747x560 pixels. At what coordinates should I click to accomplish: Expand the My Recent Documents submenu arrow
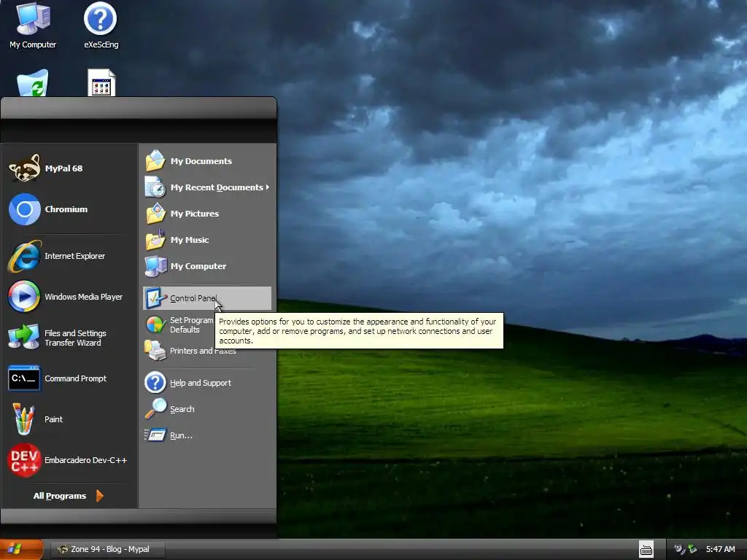pos(268,187)
